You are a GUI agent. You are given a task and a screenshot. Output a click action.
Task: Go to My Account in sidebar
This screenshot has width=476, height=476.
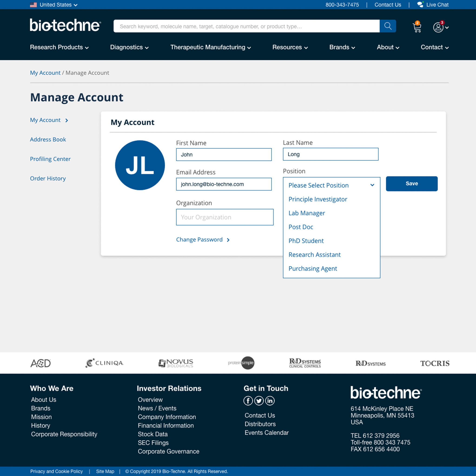[x=49, y=120]
